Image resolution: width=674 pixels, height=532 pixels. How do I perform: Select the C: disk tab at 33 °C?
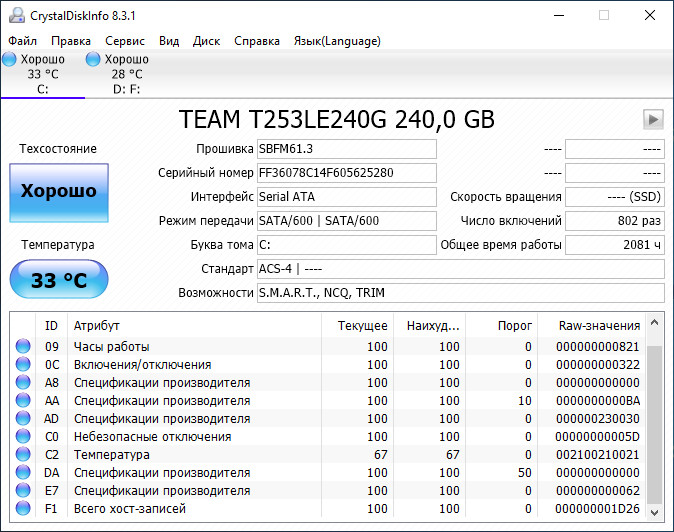click(x=42, y=74)
